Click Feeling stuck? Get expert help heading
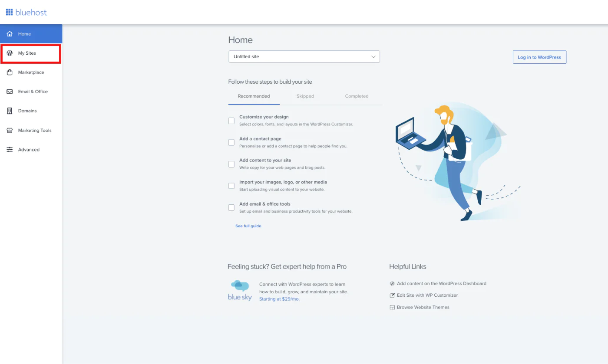 tap(287, 266)
